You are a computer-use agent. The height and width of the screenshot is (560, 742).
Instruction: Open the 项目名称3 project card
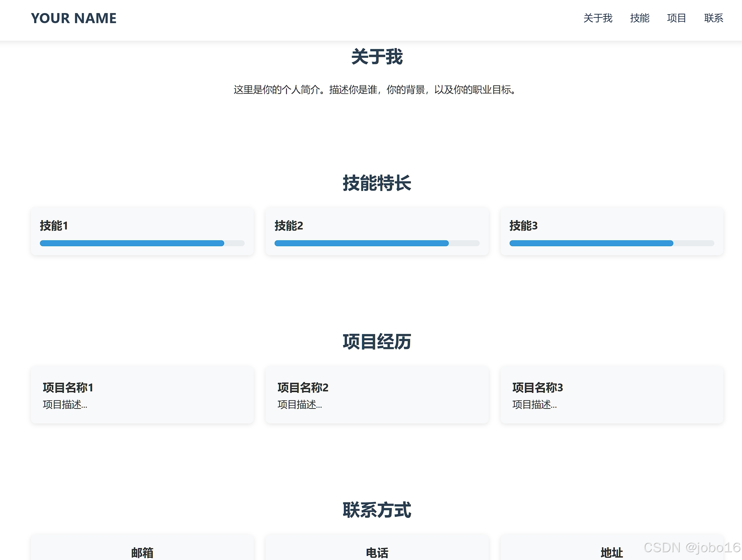coord(611,395)
